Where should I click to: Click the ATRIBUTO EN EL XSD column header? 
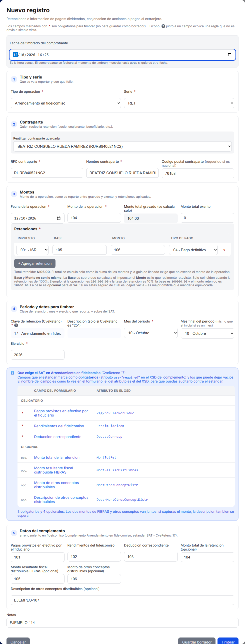pyautogui.click(x=113, y=391)
